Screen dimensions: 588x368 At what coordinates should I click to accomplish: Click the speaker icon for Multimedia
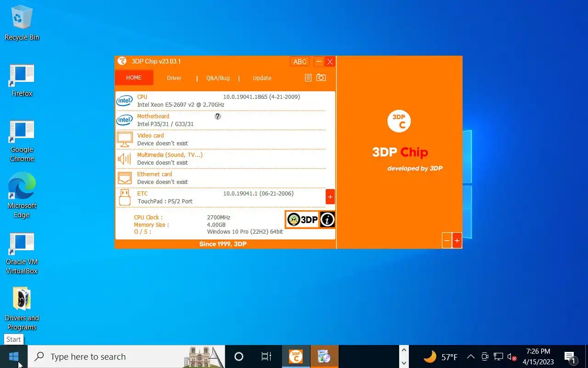124,159
